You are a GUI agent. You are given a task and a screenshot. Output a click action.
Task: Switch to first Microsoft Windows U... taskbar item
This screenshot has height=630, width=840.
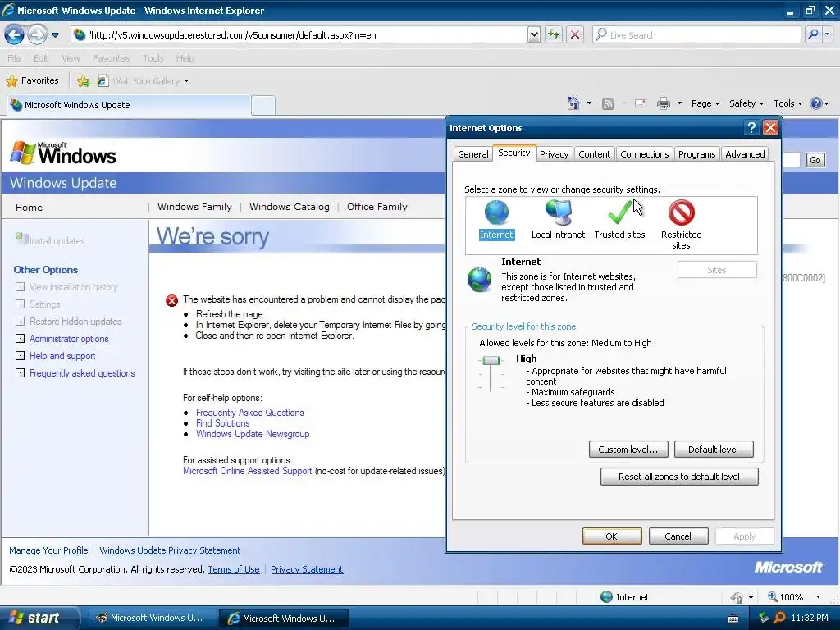[151, 618]
